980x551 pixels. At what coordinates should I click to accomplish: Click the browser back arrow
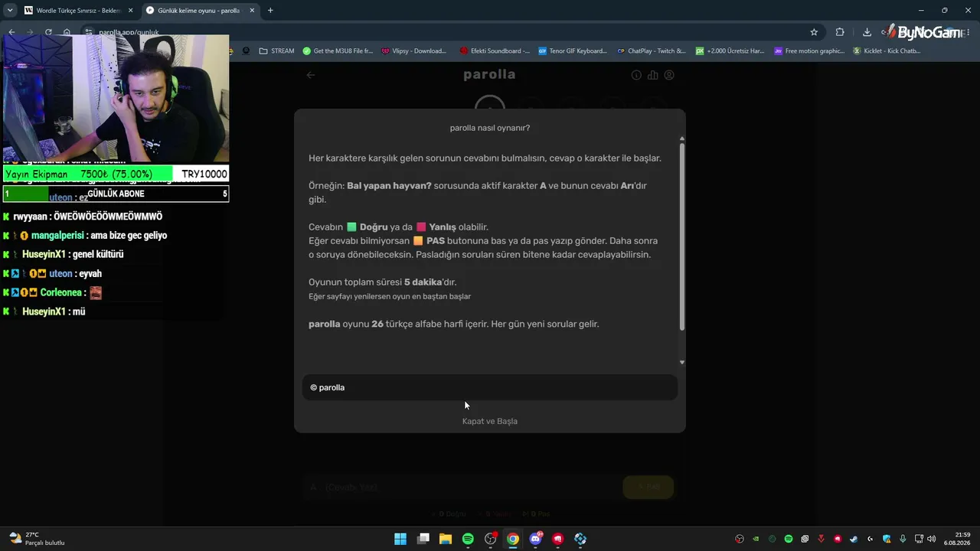click(x=11, y=32)
